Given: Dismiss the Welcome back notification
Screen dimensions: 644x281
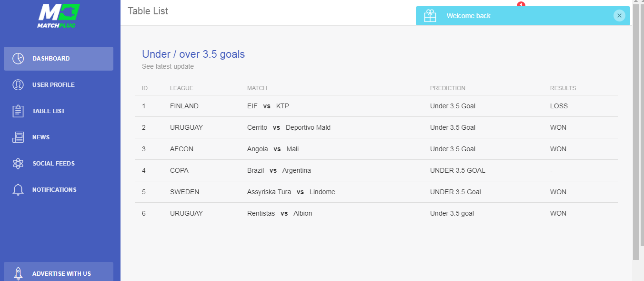Looking at the screenshot, I should coord(619,16).
